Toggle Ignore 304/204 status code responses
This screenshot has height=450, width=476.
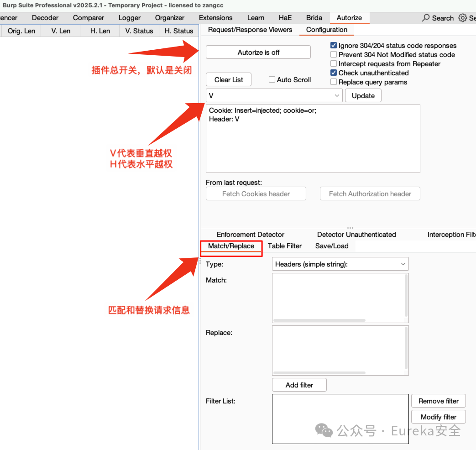coord(333,45)
